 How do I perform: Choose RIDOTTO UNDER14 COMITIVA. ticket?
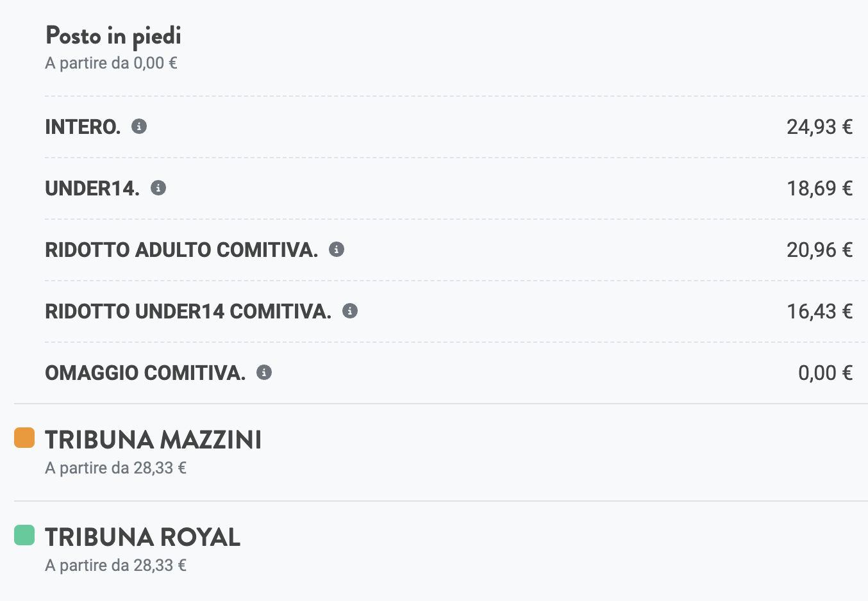[x=455, y=311]
